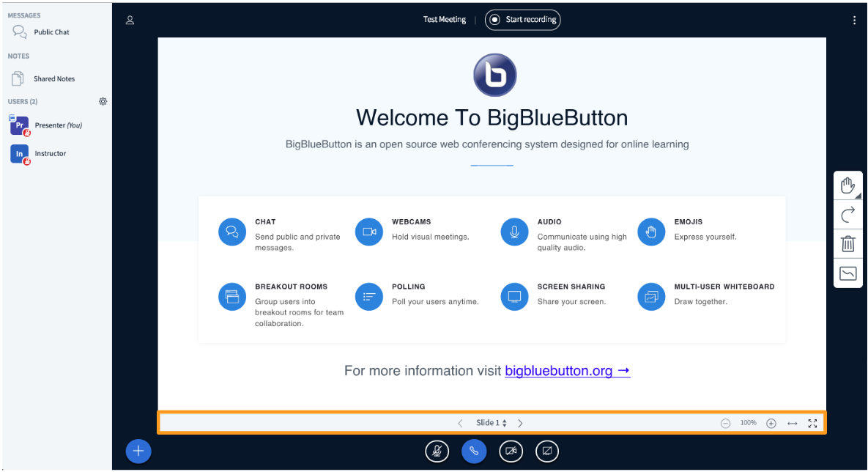Select the Instructor name label
This screenshot has width=868, height=472.
pyautogui.click(x=51, y=153)
